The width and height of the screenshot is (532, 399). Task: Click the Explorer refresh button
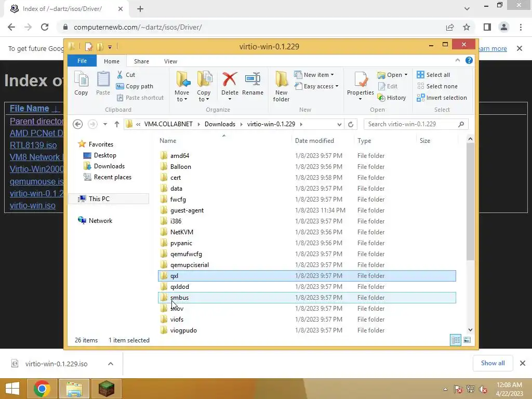pyautogui.click(x=351, y=124)
